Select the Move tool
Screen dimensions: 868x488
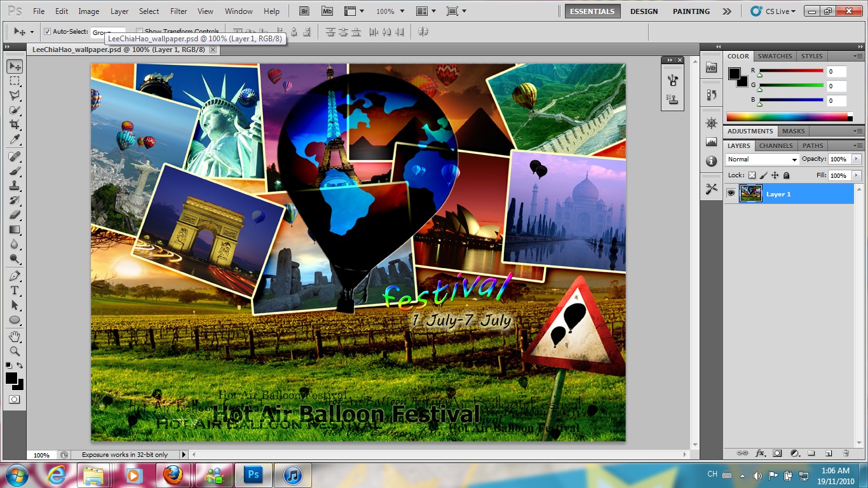(x=15, y=65)
